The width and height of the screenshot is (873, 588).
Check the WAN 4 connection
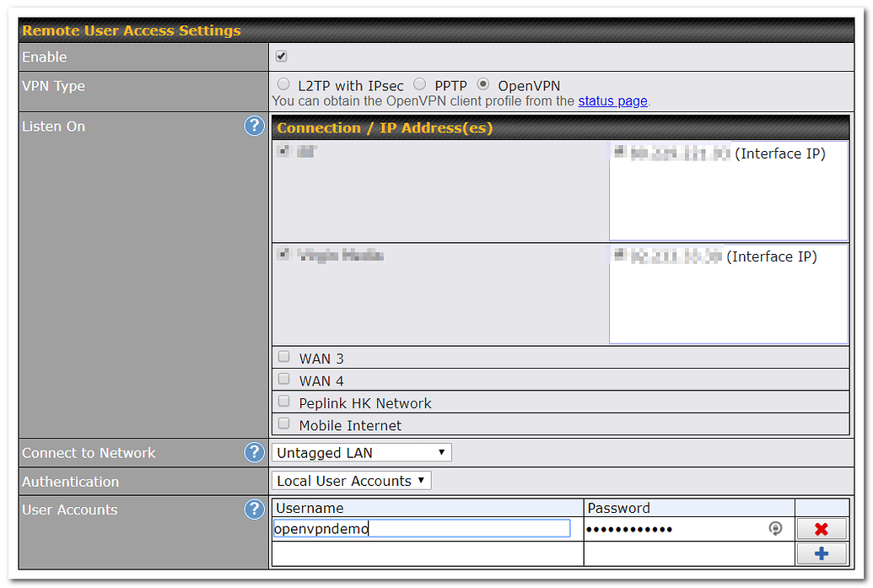(283, 378)
